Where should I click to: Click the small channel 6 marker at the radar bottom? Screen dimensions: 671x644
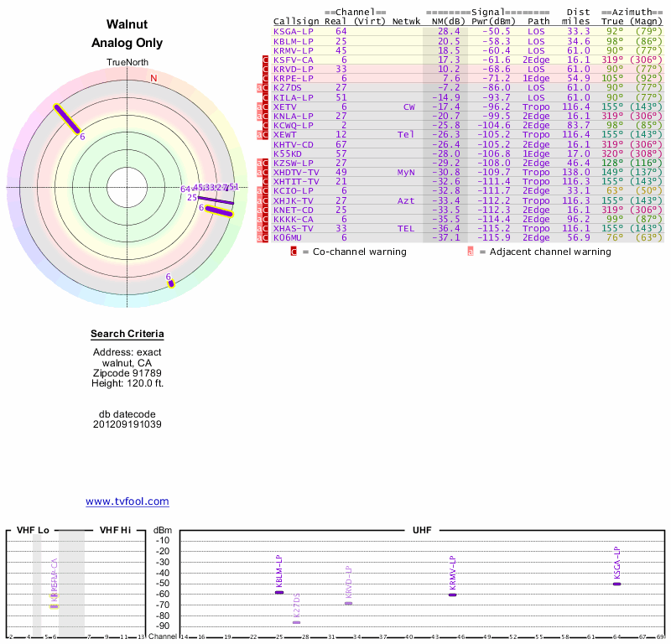(171, 283)
